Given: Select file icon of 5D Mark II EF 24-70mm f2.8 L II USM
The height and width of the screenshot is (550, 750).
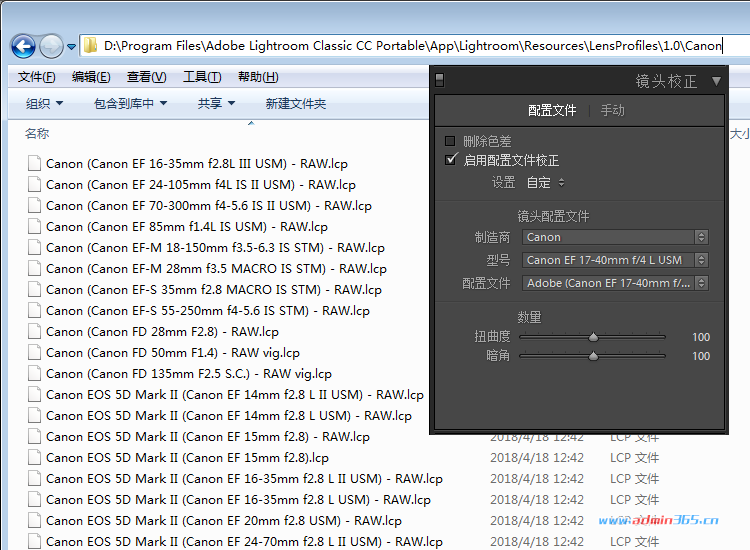Looking at the screenshot, I should coord(34,542).
